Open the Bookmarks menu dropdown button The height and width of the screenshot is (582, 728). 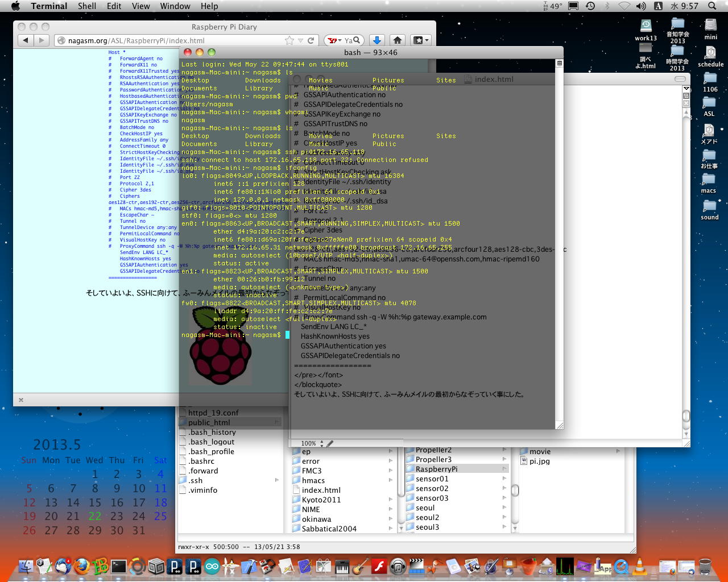pyautogui.click(x=421, y=40)
